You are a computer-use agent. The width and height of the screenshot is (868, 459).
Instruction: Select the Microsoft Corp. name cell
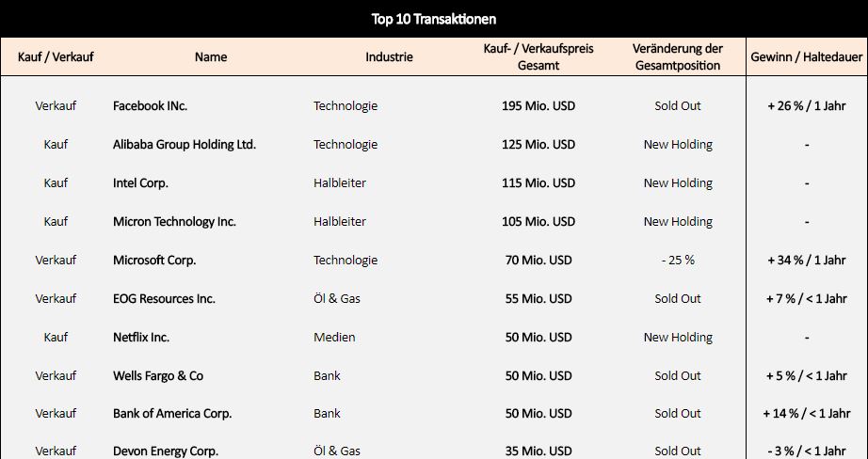coord(154,260)
